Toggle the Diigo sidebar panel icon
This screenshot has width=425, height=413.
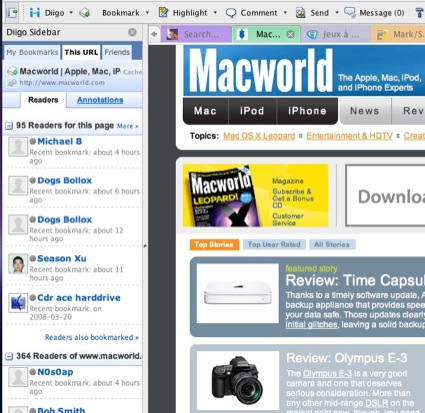(x=12, y=13)
